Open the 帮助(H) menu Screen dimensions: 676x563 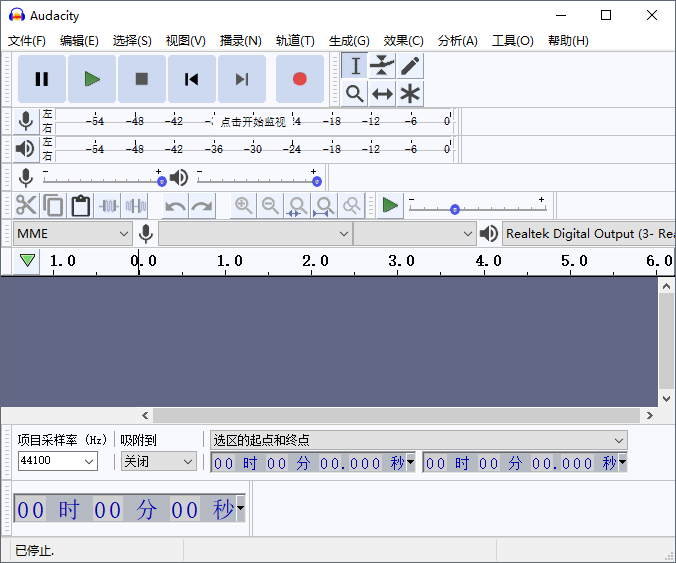[568, 41]
